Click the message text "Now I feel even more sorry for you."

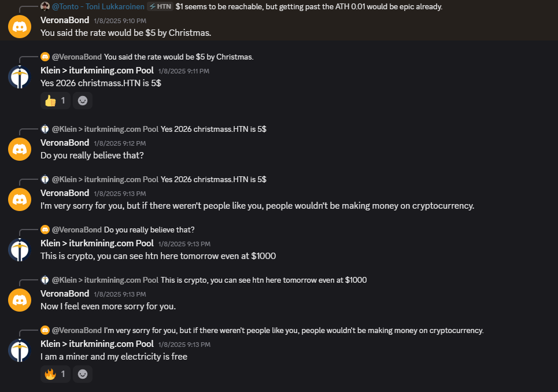pos(108,306)
